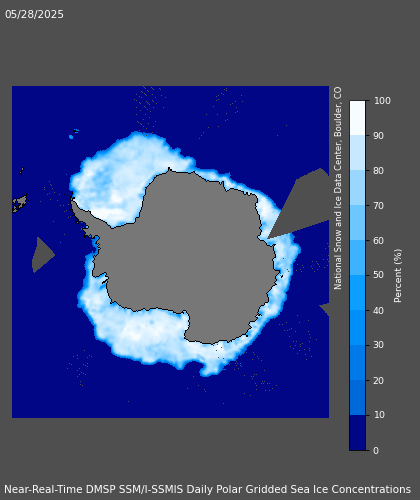Screen dimensions: 420x500
Task: Select the 10–20 percent color band
Action: click(357, 397)
